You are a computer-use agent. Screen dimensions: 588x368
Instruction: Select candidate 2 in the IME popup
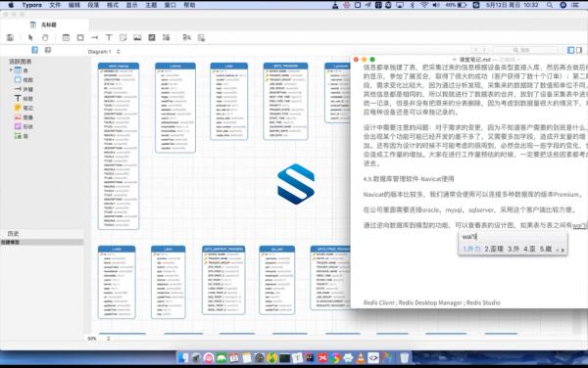click(494, 249)
